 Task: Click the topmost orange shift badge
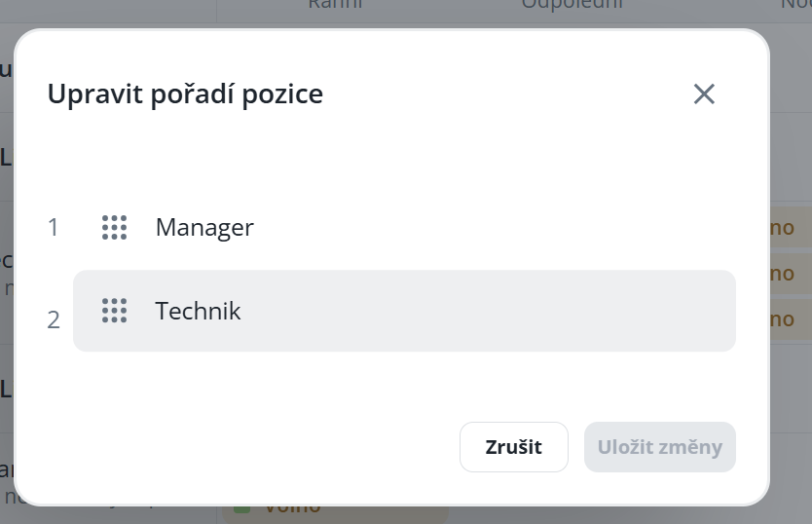tap(790, 229)
